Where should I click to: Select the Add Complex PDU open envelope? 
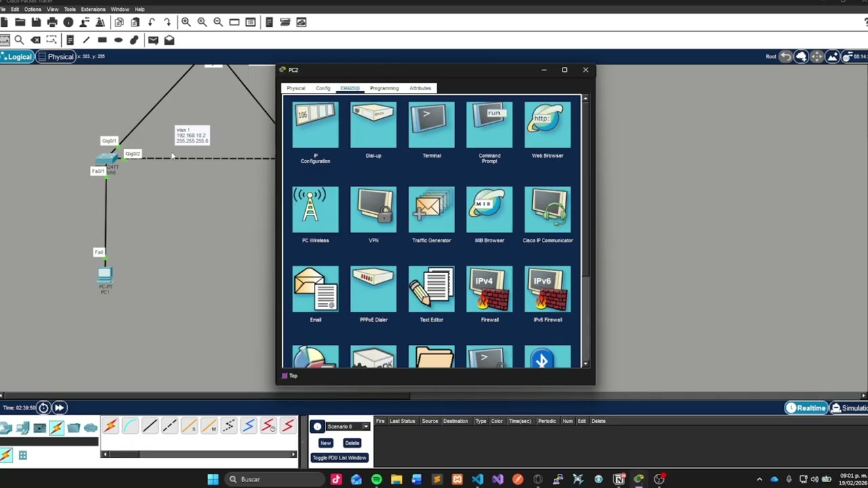(x=170, y=40)
